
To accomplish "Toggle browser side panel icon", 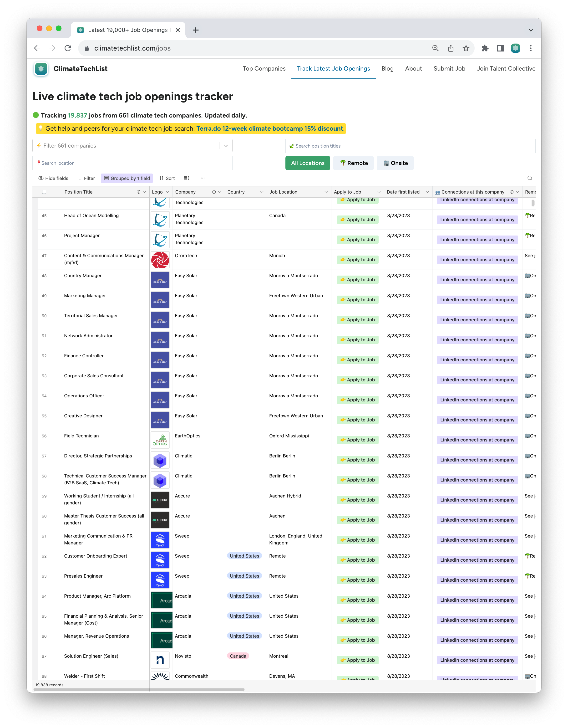I will 500,48.
